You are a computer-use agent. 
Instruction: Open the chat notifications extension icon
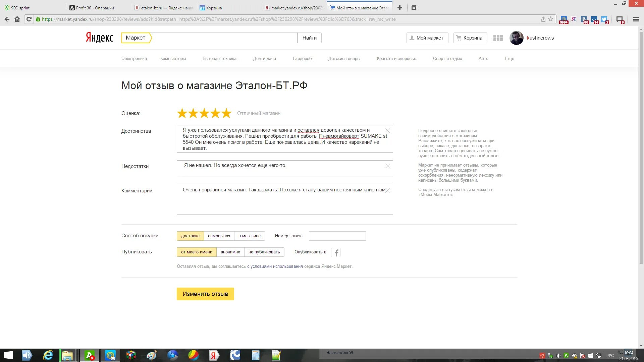pos(620,20)
